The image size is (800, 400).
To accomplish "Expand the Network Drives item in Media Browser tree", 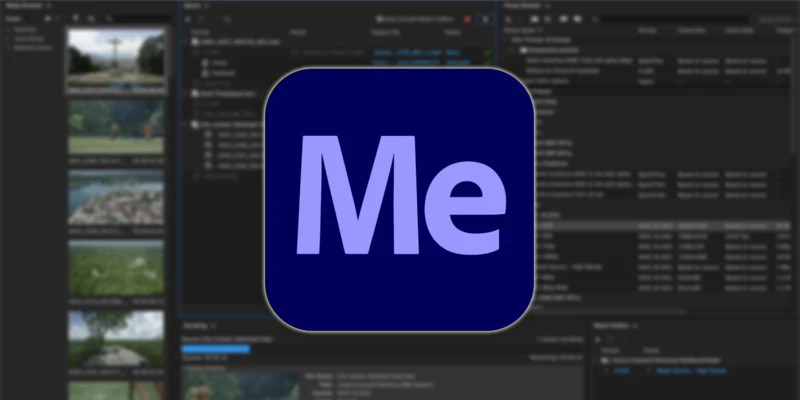I will [x=9, y=47].
